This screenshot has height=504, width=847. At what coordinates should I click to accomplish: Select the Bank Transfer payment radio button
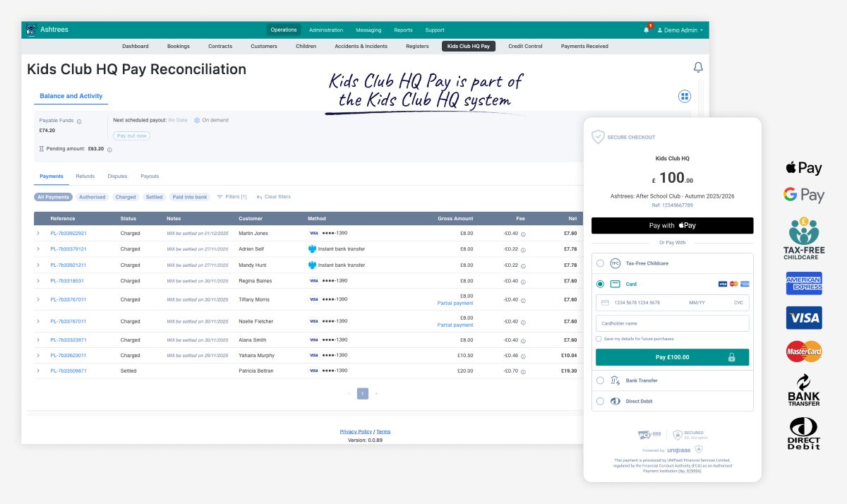600,380
